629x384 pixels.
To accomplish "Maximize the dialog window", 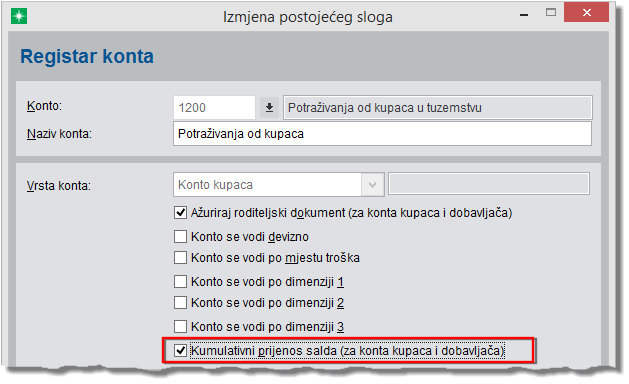I will point(551,13).
